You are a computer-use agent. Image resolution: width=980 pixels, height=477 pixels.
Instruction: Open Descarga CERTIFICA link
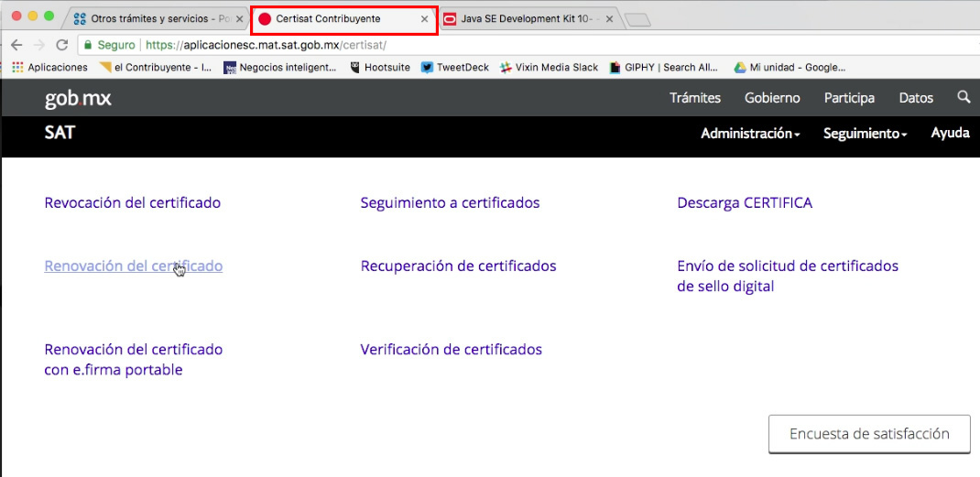[744, 203]
